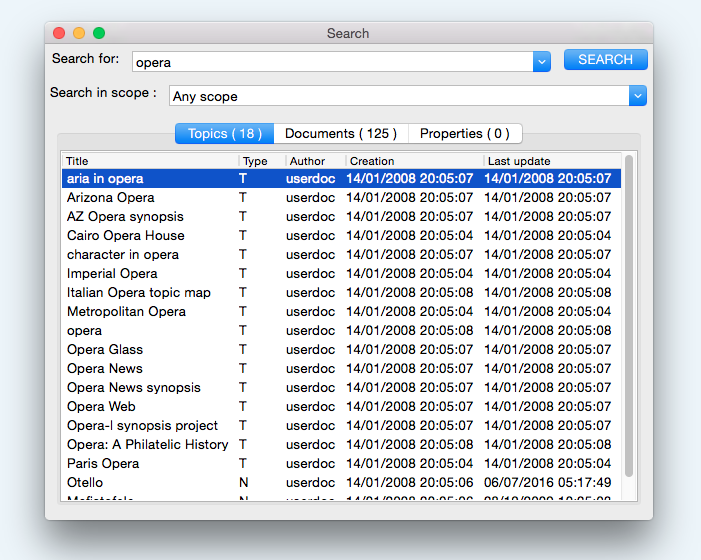The width and height of the screenshot is (701, 560).
Task: Click the search text field containing opera
Action: pos(332,62)
